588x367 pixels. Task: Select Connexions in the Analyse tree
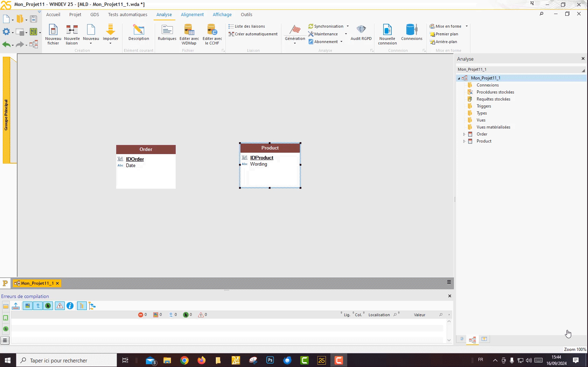[488, 85]
